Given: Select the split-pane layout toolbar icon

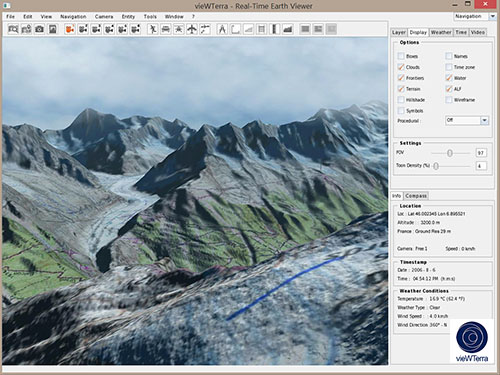Looking at the screenshot, I should tap(318, 29).
